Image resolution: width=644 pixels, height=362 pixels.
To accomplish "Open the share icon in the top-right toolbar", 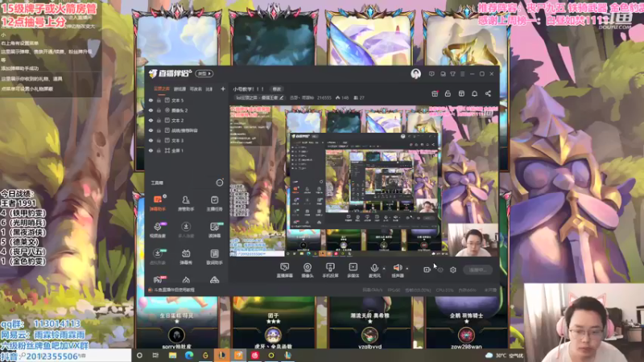I will [488, 94].
